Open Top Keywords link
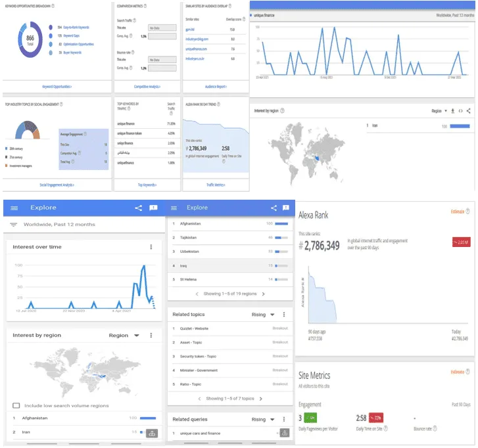Screen dimensions: 478x448 click(147, 185)
